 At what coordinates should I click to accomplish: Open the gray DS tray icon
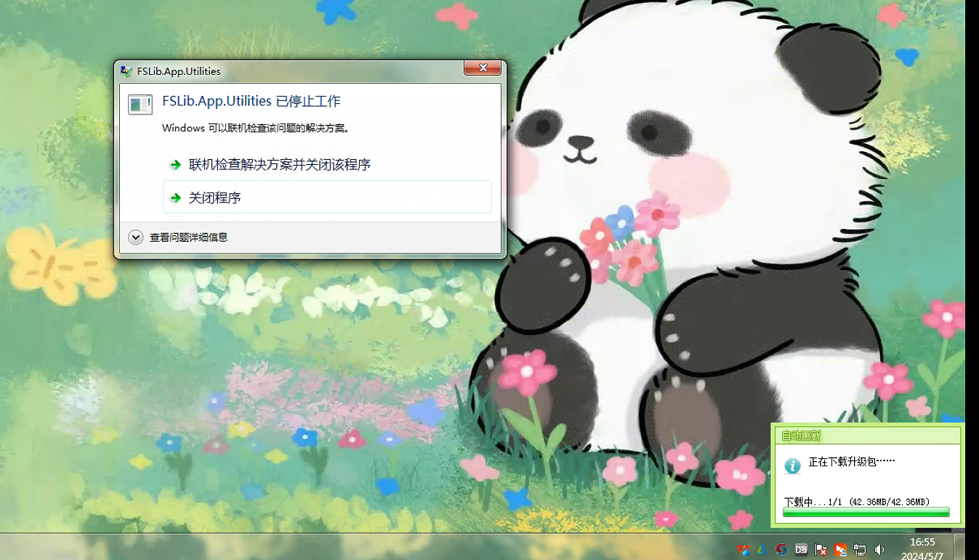(801, 550)
